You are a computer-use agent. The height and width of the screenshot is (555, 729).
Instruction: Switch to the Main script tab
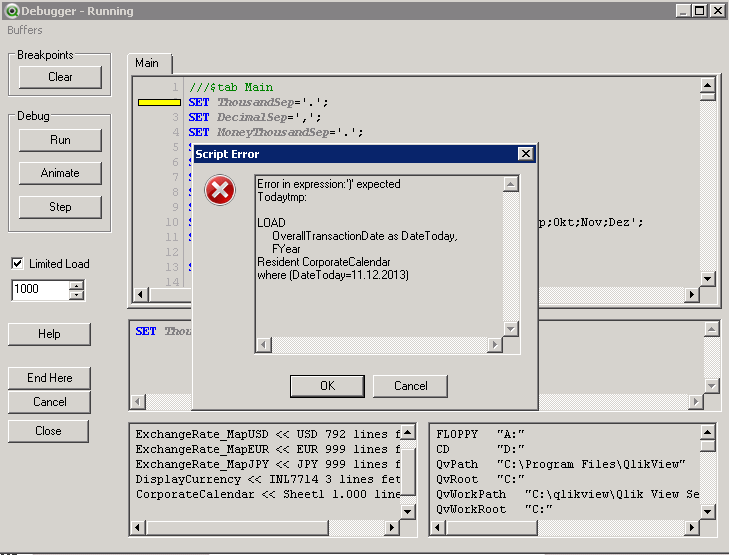(147, 63)
